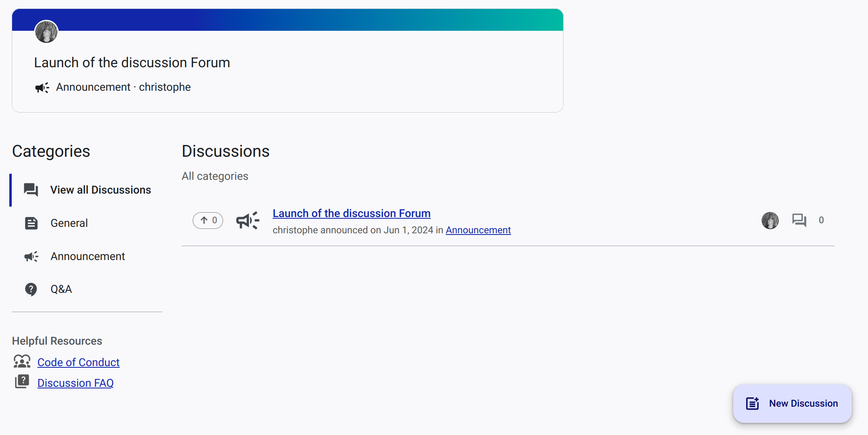
Task: Upvote the Launch of the discussion Forum post
Action: [208, 220]
